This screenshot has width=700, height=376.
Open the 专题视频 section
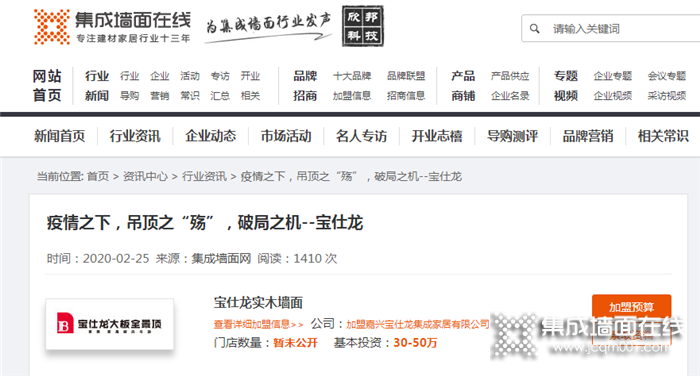(x=566, y=85)
